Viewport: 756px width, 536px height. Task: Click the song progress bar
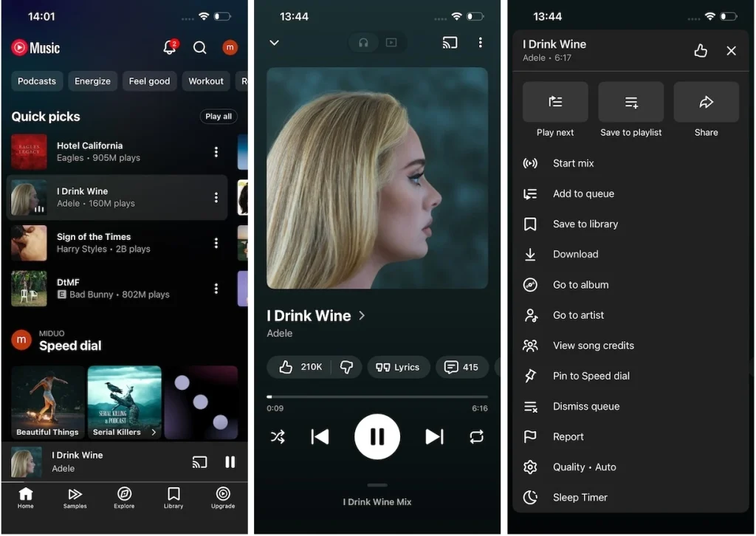point(377,396)
